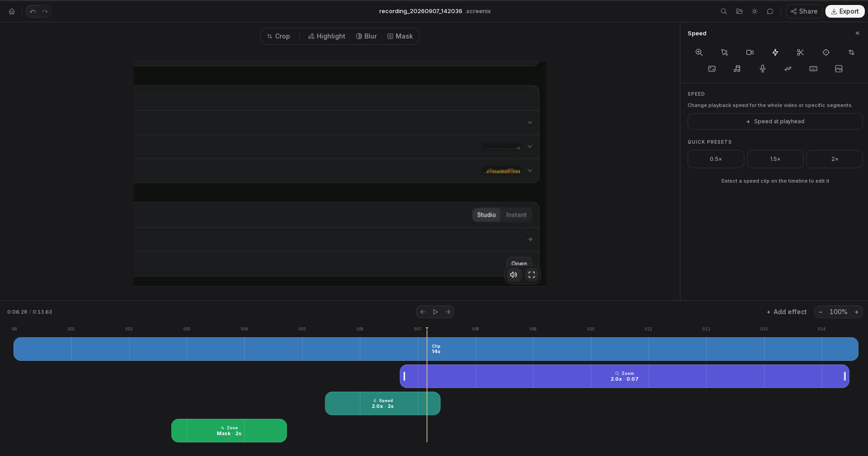
Task: Open the Background image icon in side panel
Action: click(839, 69)
